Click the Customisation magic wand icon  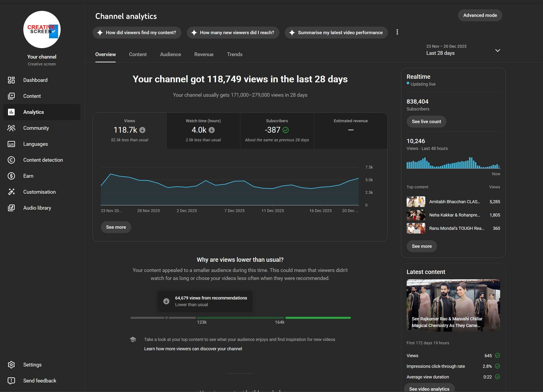tap(11, 192)
